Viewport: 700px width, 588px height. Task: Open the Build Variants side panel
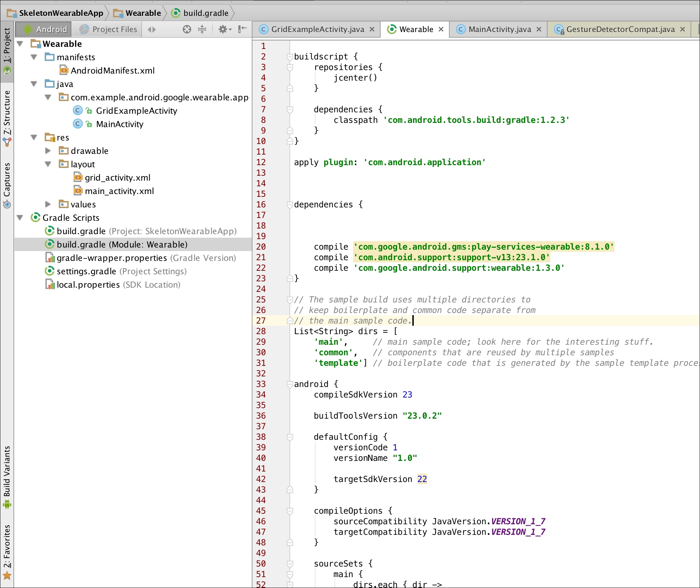(x=7, y=477)
